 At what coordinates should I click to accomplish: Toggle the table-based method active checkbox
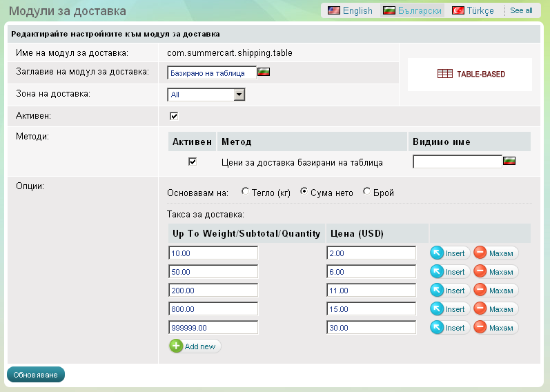tap(193, 161)
